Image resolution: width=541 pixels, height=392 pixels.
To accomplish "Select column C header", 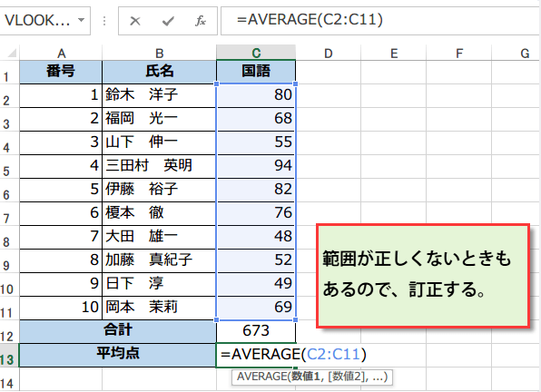I will pyautogui.click(x=256, y=53).
